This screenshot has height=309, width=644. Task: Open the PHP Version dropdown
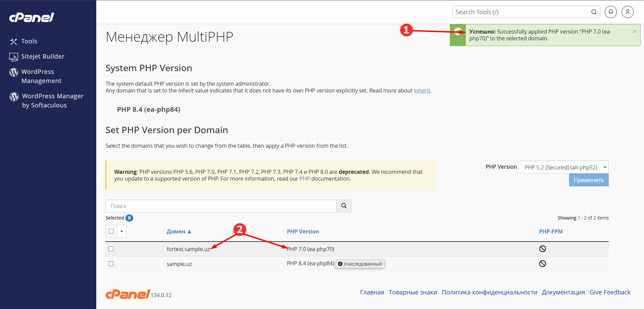[x=563, y=167]
